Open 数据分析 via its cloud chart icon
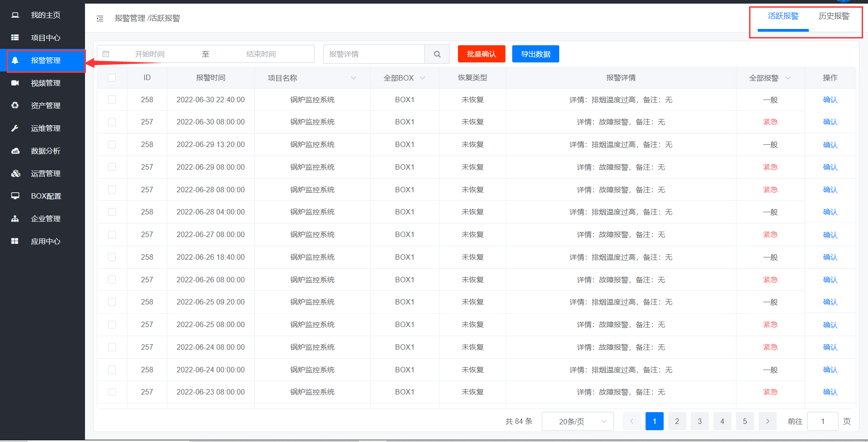This screenshot has height=442, width=868. tap(15, 151)
